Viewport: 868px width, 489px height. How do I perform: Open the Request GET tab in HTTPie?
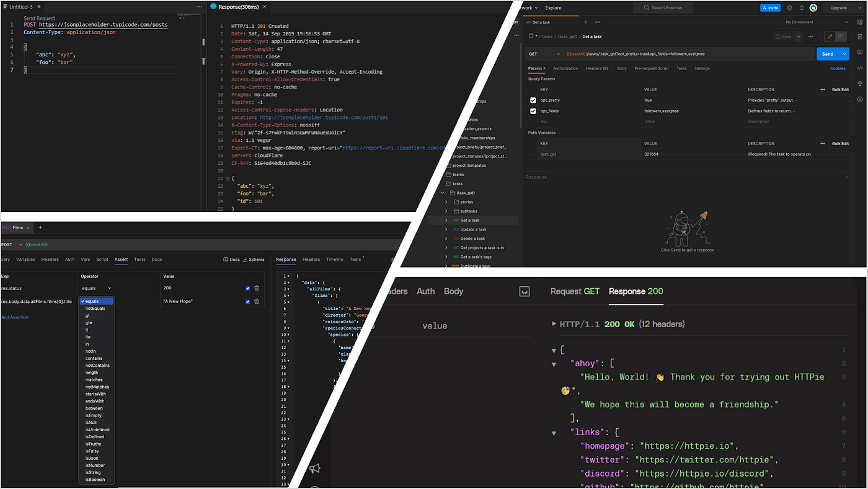coord(574,291)
